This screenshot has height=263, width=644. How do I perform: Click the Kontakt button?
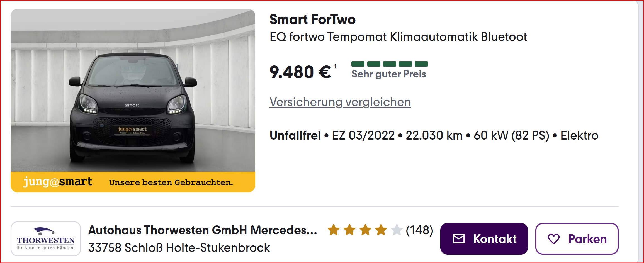point(484,239)
